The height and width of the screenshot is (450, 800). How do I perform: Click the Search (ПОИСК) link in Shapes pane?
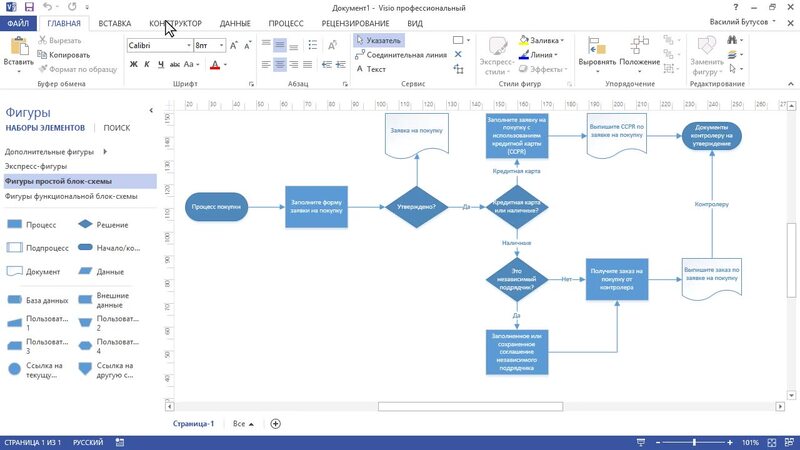(117, 128)
